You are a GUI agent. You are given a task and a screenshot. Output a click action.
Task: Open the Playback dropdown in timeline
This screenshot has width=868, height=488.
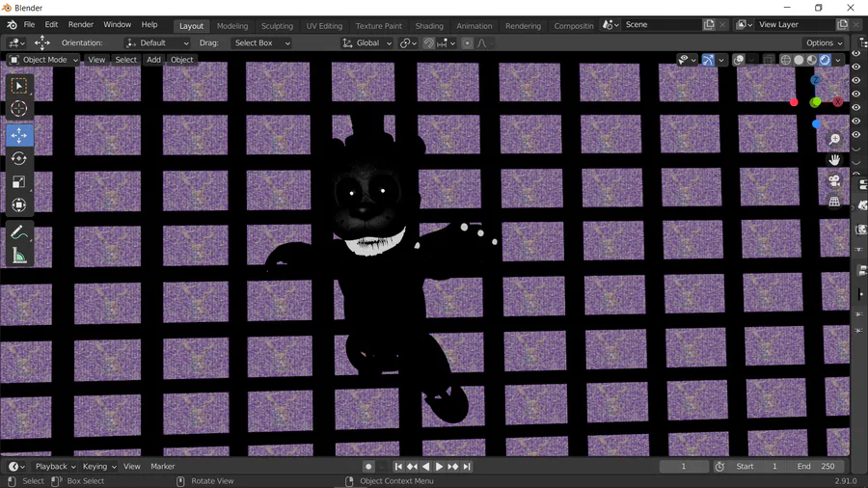point(55,467)
